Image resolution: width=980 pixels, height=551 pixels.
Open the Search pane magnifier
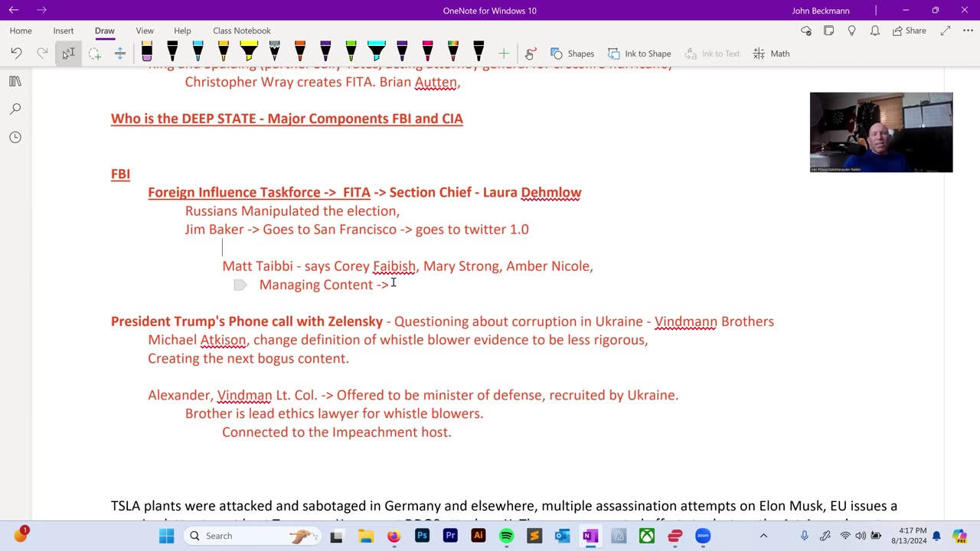[15, 109]
